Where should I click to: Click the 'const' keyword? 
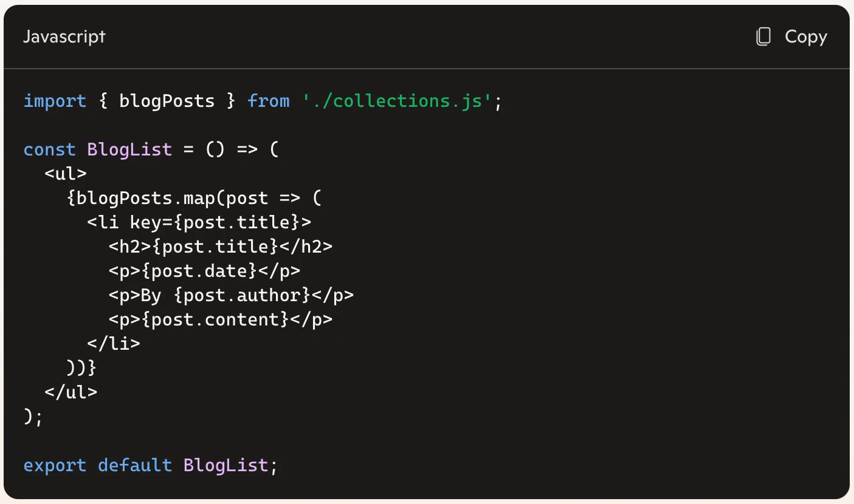tap(49, 149)
